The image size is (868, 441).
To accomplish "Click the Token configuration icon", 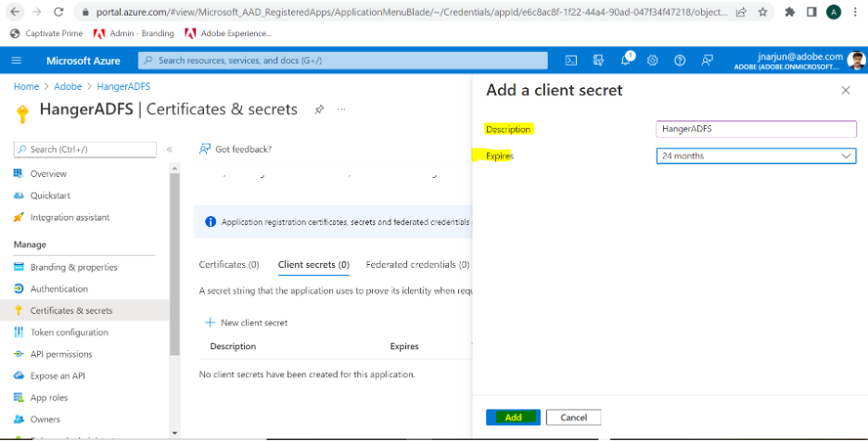I will 19,332.
